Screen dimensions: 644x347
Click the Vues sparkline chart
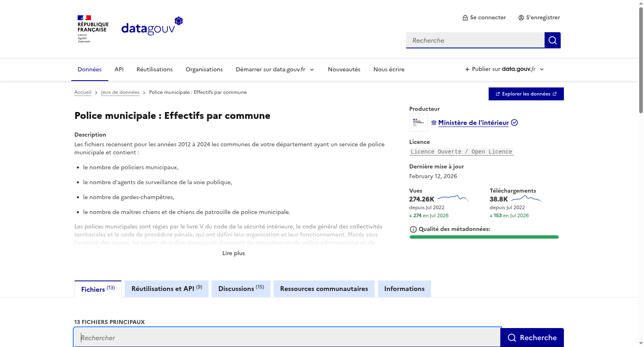[x=453, y=198]
